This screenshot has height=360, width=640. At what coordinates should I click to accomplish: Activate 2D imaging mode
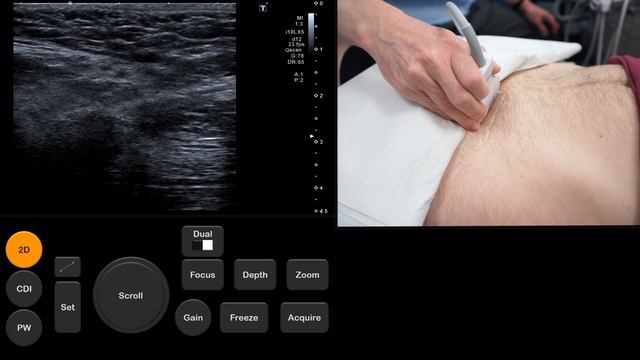24,249
